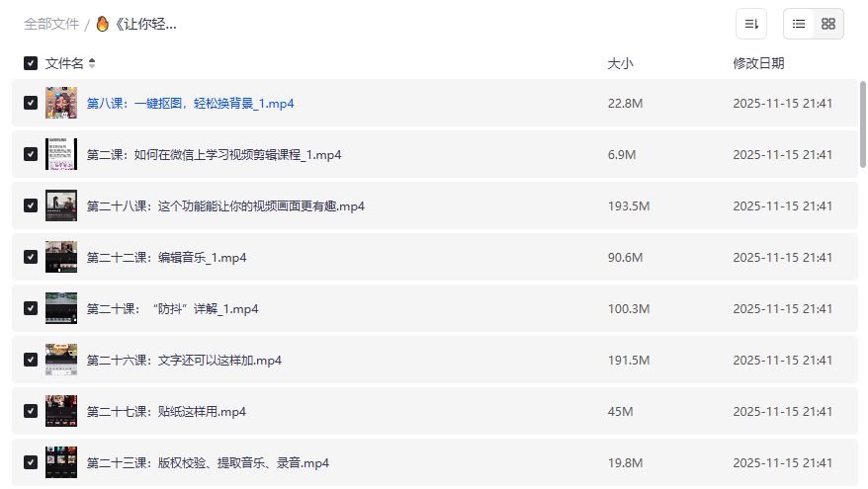Click the 修改日期 column header
Image resolution: width=868 pixels, height=489 pixels.
point(759,63)
